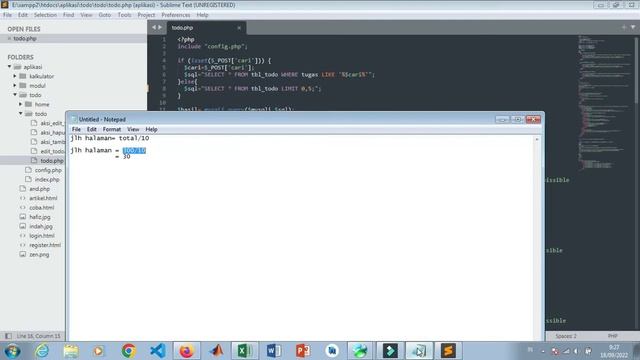Open PowerPoint from taskbar

tap(303, 351)
